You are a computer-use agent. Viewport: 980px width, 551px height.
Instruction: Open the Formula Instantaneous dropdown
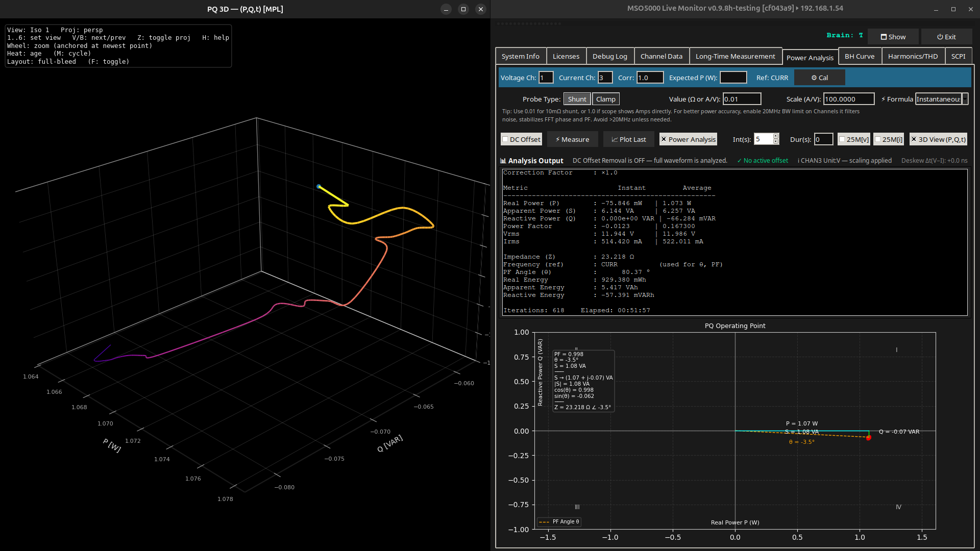click(x=965, y=99)
